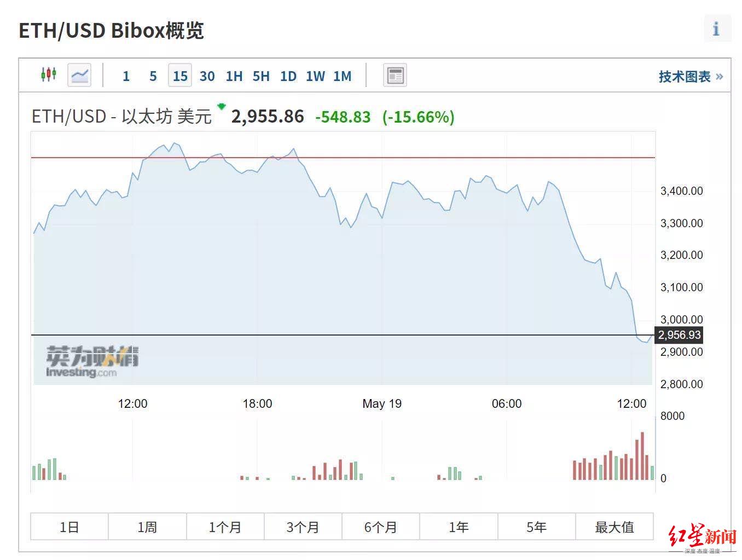
Task: Expand 技术图表 using the double chevron
Action: click(x=721, y=77)
